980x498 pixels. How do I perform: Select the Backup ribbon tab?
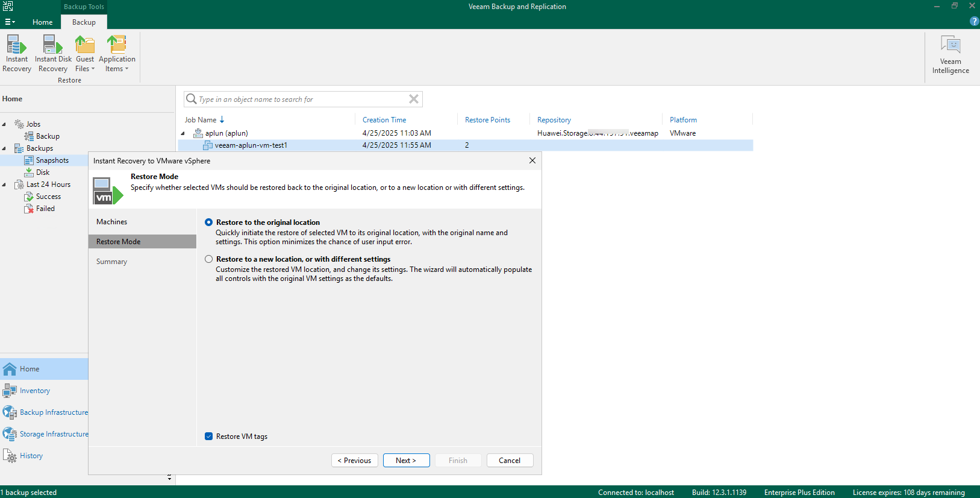84,22
